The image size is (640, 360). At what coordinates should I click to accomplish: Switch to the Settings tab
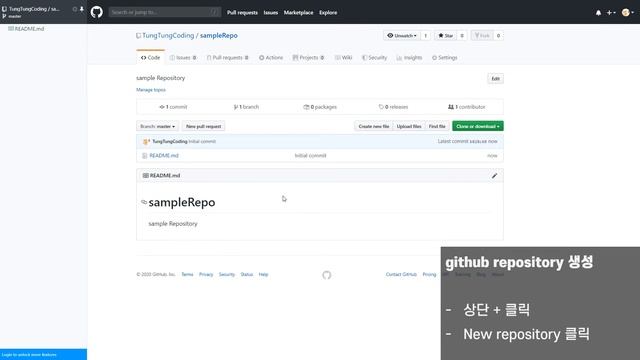coord(445,58)
